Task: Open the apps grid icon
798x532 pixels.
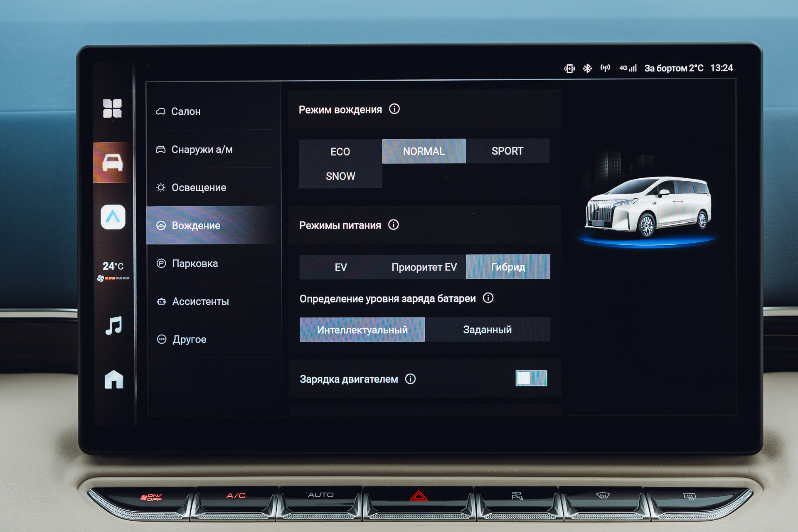Action: (x=112, y=108)
